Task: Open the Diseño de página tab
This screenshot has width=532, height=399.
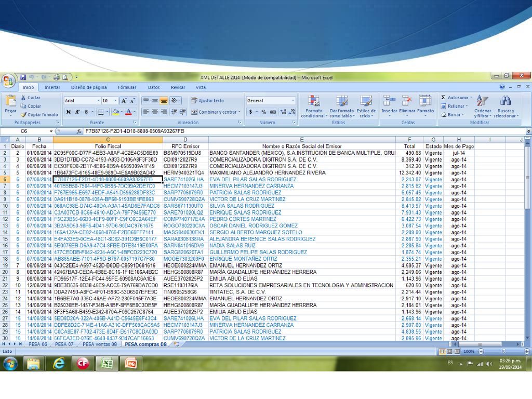Action: [89, 87]
